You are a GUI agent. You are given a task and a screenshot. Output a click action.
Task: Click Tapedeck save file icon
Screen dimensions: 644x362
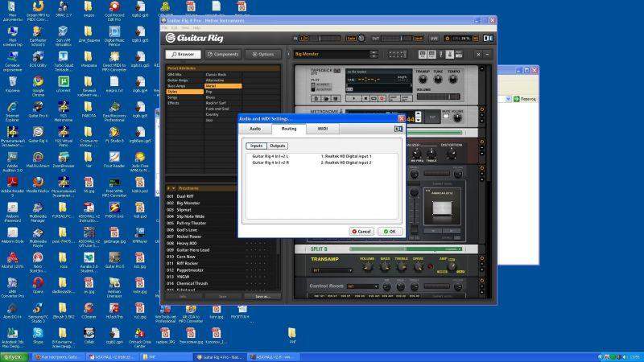tap(336, 98)
